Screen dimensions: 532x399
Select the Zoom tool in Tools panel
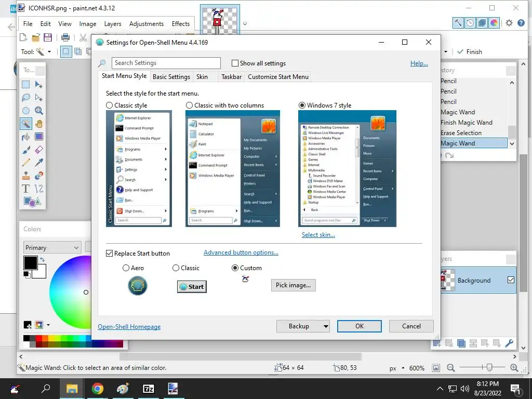[x=38, y=111]
